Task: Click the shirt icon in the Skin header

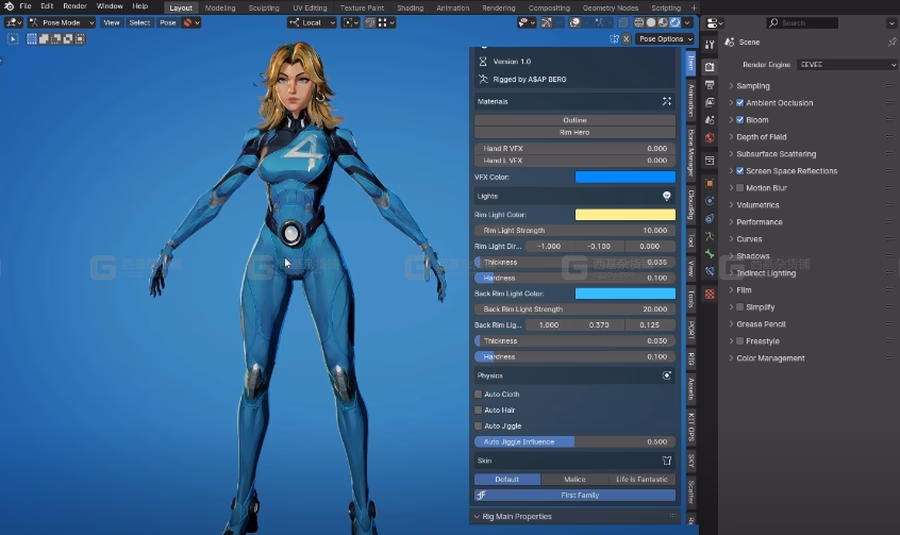Action: pyautogui.click(x=666, y=460)
